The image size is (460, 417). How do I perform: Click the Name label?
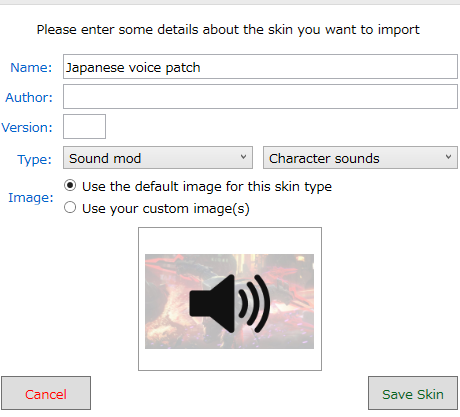(x=31, y=68)
